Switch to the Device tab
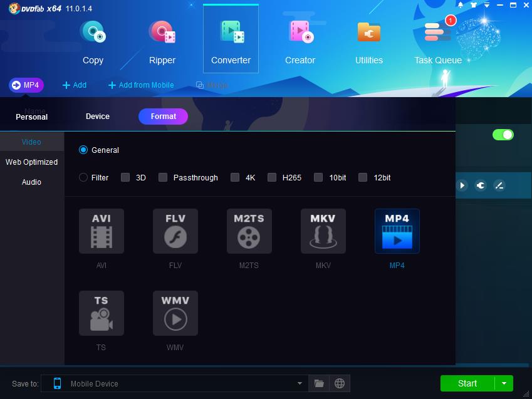This screenshot has width=532, height=399. point(98,117)
